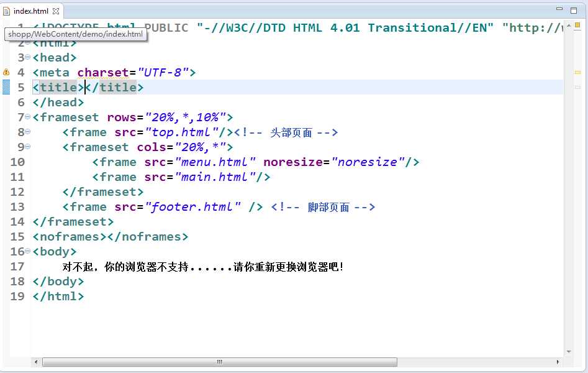Minimize the editor pane
The width and height of the screenshot is (588, 373).
pos(559,9)
